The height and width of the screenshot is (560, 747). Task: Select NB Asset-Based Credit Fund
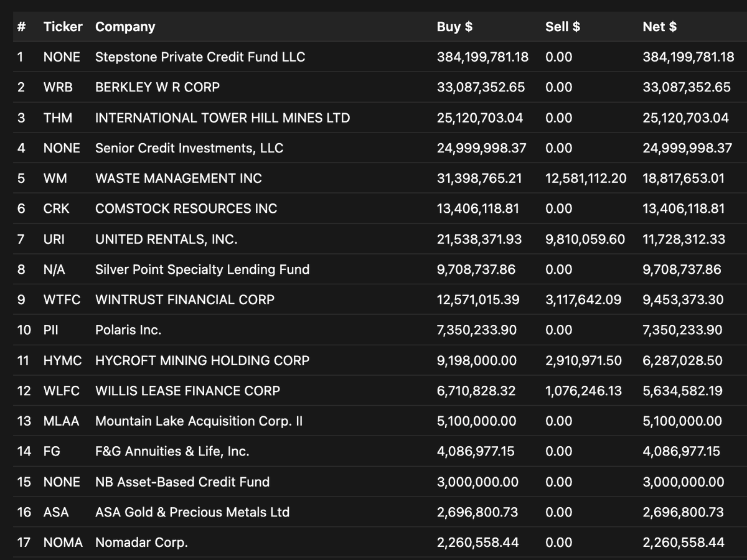[182, 482]
